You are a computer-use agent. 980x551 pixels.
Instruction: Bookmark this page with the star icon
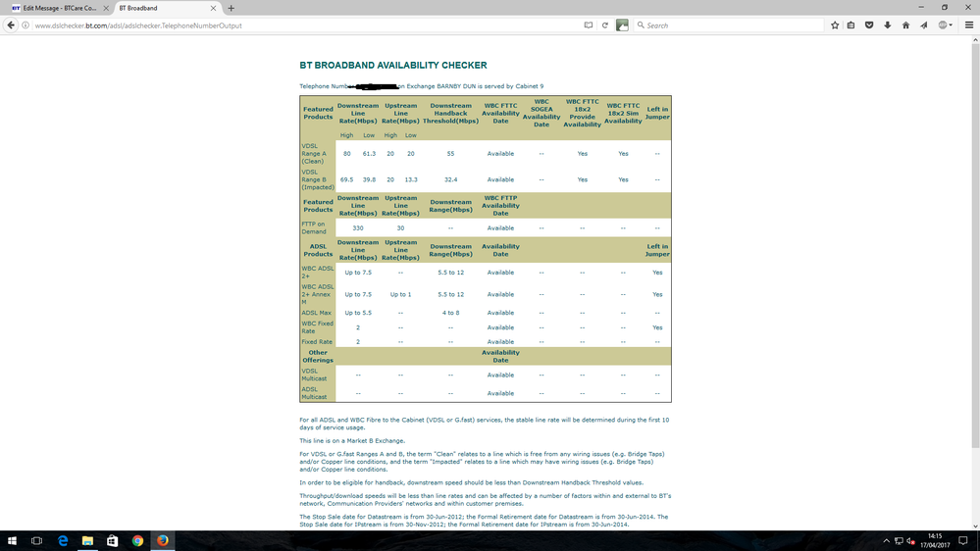pos(835,25)
